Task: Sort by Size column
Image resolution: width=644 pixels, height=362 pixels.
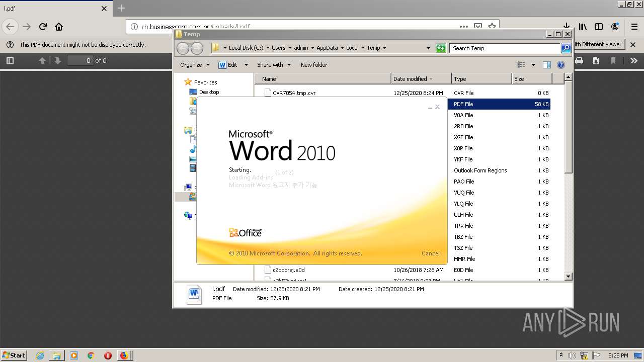Action: click(532, 79)
